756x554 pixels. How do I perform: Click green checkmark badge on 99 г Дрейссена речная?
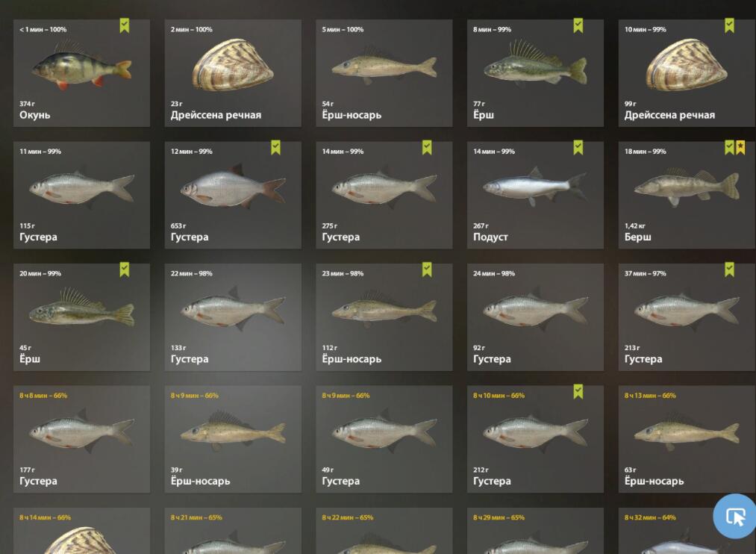click(x=729, y=25)
